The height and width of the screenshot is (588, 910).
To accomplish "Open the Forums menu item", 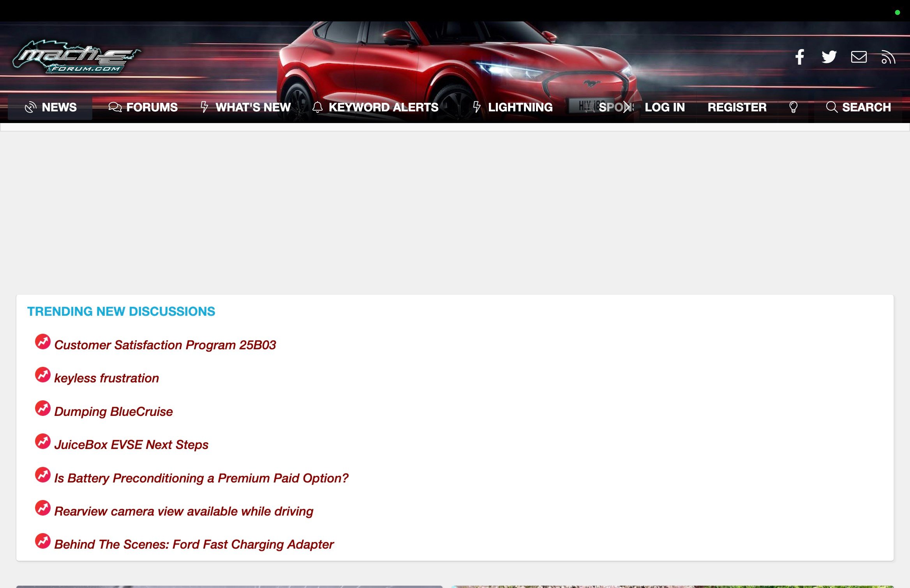I will [x=143, y=107].
